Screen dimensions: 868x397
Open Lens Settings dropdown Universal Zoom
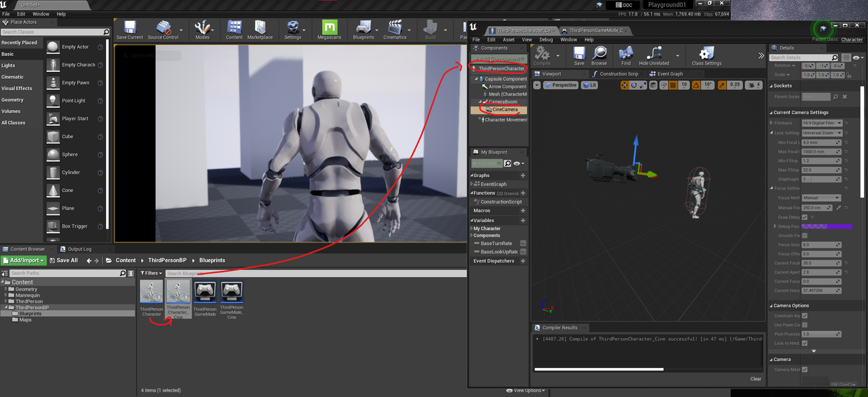[x=822, y=133]
